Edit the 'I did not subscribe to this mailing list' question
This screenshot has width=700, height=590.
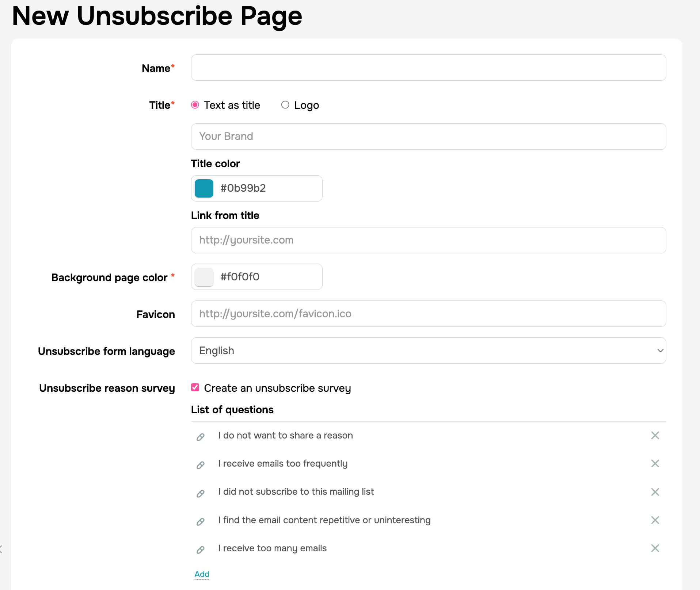pos(201,493)
